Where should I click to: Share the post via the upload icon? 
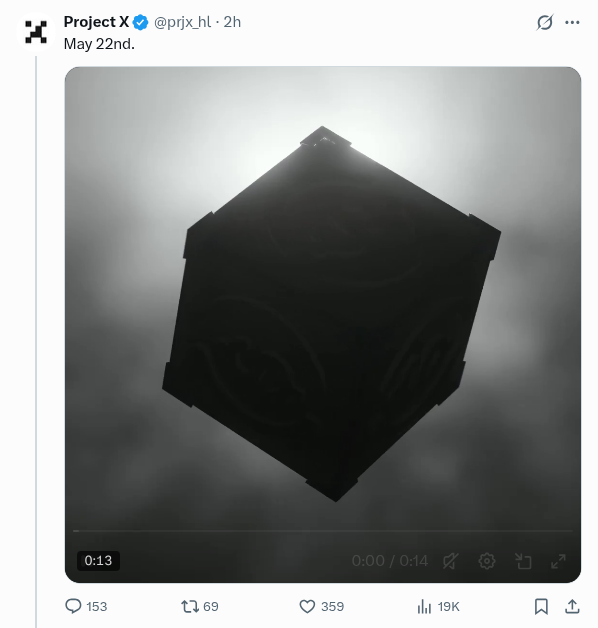[x=572, y=606]
